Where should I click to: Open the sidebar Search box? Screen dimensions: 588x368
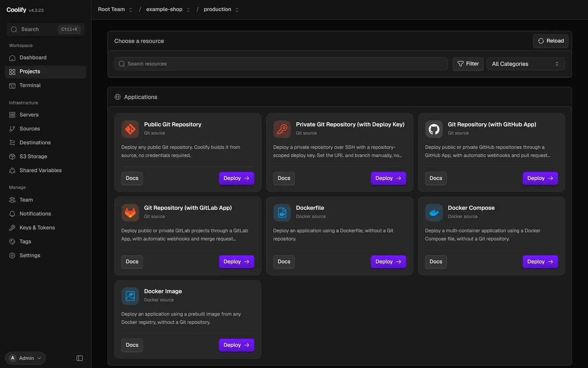46,29
